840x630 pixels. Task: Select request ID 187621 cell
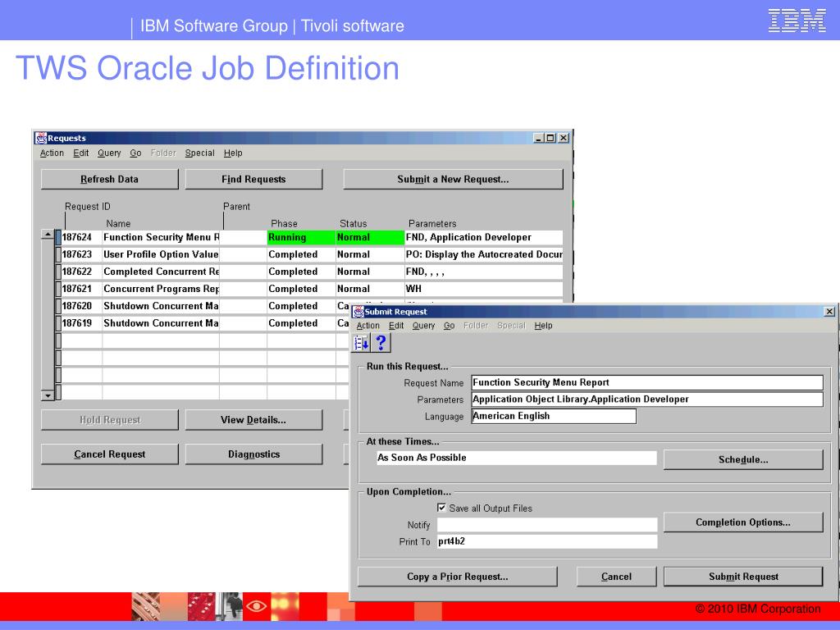point(81,289)
